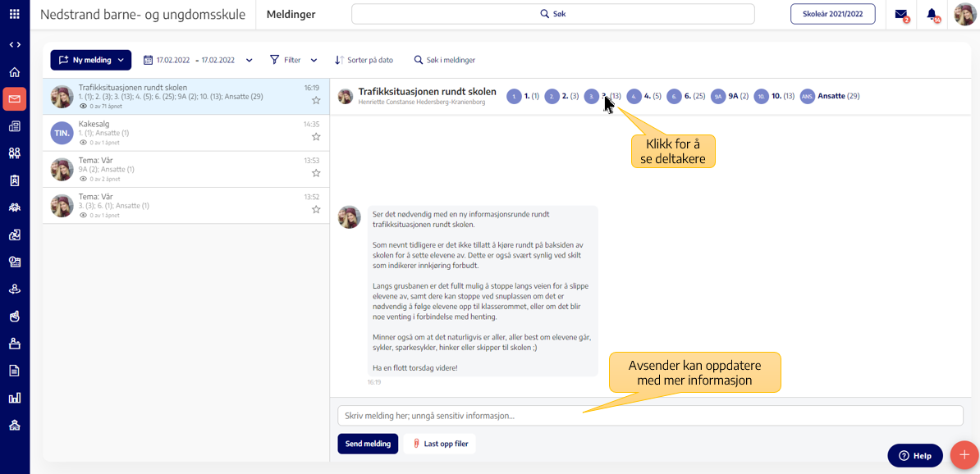Focus the Skriv melding her text field

(x=650, y=416)
